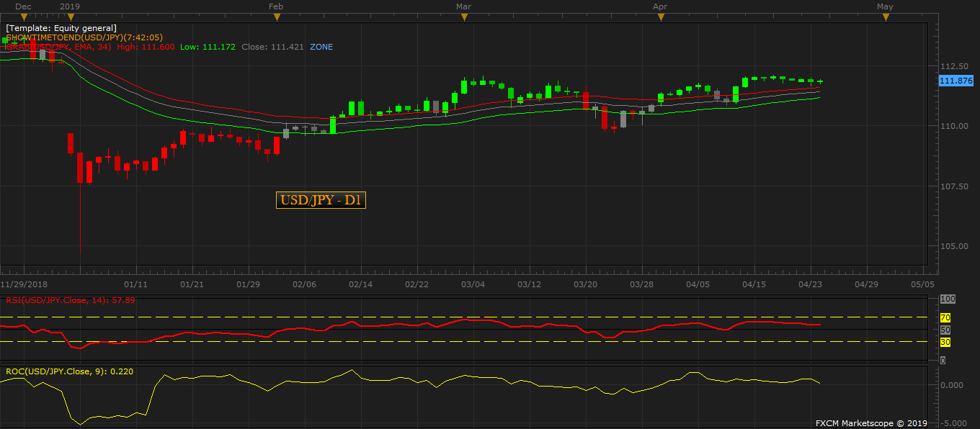Click the 11/29/2018 date axis label
The height and width of the screenshot is (429, 980).
[x=23, y=284]
